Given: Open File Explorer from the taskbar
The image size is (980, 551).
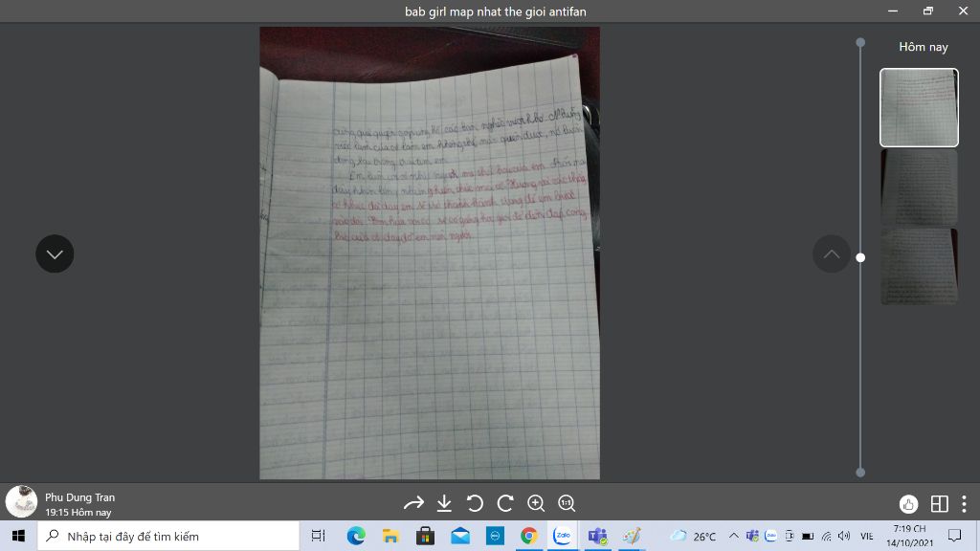Looking at the screenshot, I should coord(390,536).
